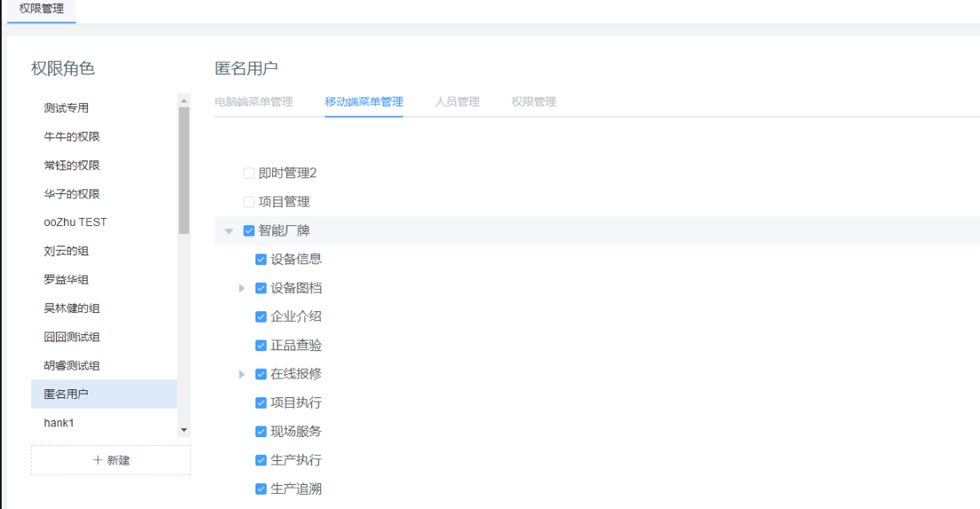Viewport: 980px width, 509px height.
Task: Check the 即时管理2 checkbox
Action: point(249,174)
